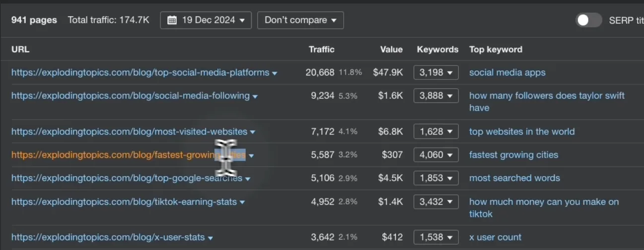644x250 pixels.
Task: Click the calendar icon in date selector
Action: [x=172, y=20]
